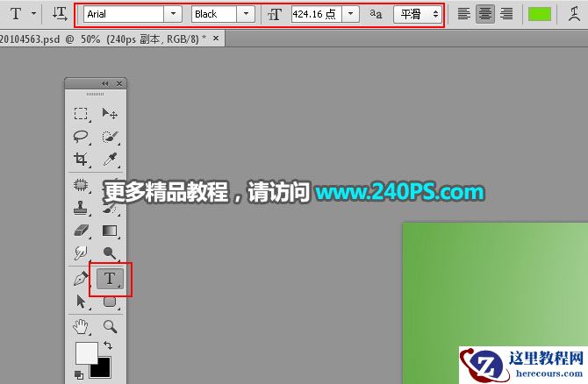This screenshot has width=588, height=384.
Task: Collapse the tools panel with double arrows
Action: pos(105,83)
